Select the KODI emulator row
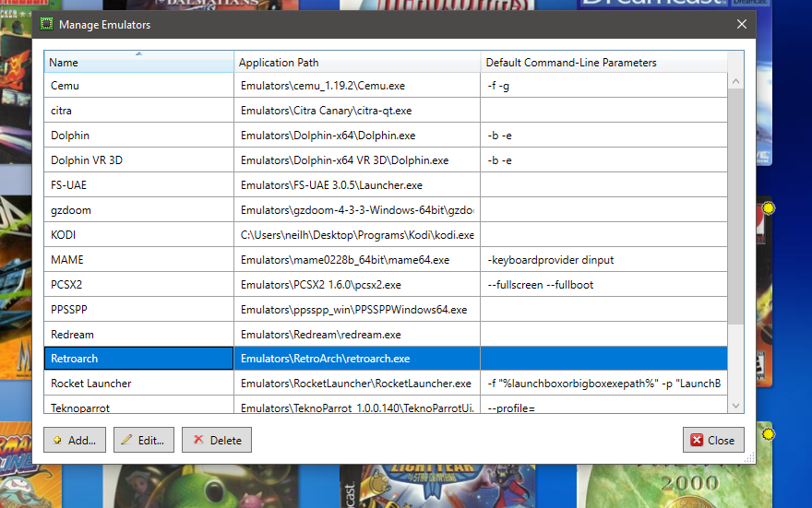This screenshot has width=812, height=508. coord(386,234)
